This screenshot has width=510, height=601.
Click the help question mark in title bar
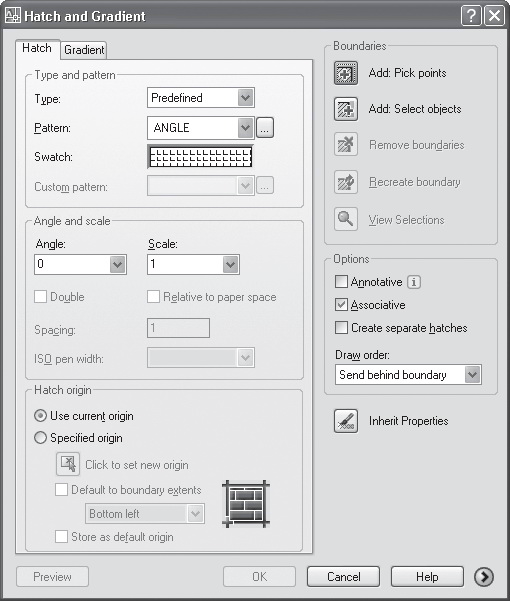coord(471,16)
